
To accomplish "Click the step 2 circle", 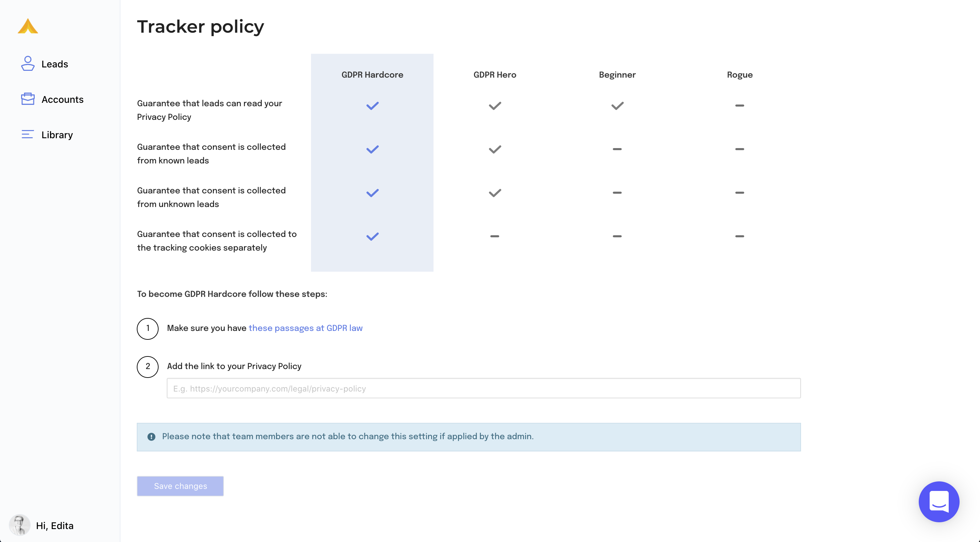I will [148, 367].
